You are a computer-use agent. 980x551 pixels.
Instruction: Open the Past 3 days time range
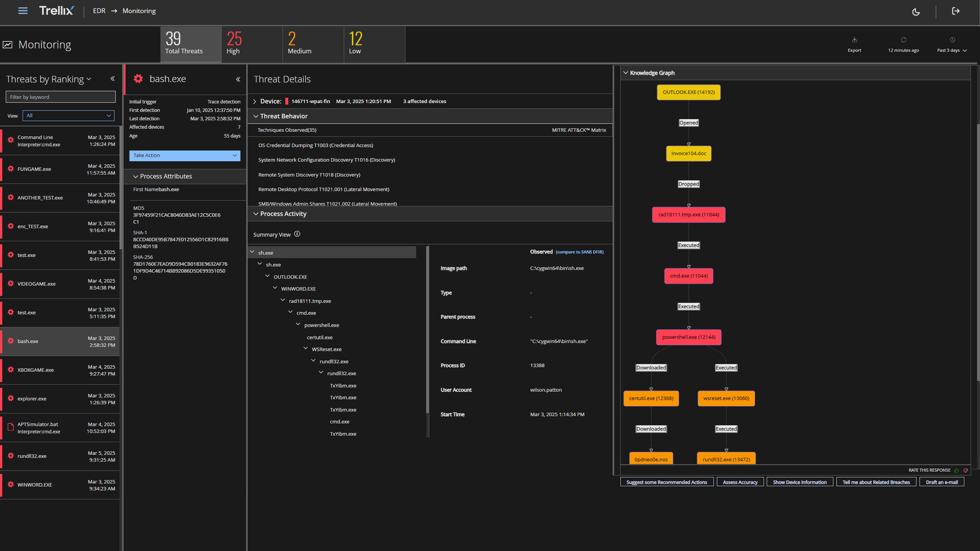(x=952, y=50)
